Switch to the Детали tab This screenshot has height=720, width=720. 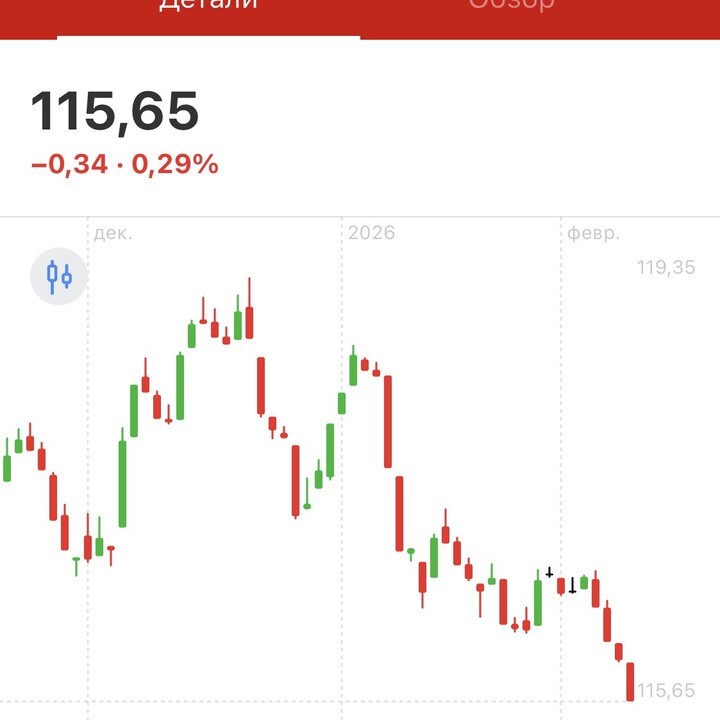click(208, 8)
